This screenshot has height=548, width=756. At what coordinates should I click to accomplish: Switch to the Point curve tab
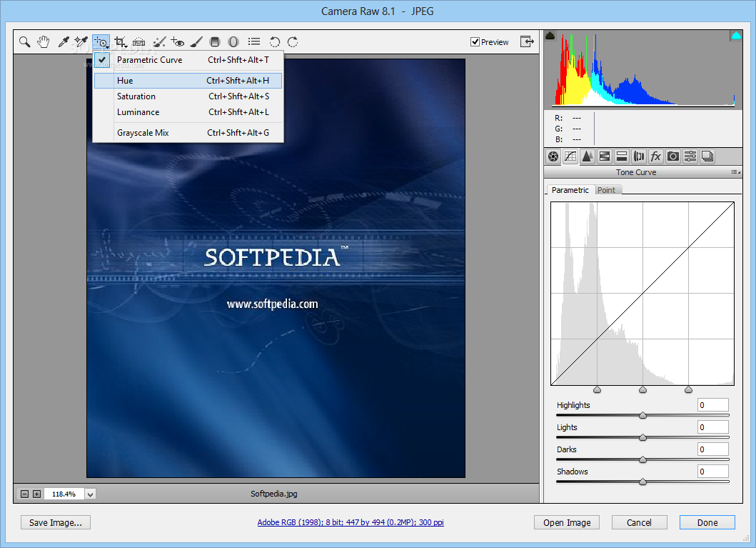(x=606, y=190)
